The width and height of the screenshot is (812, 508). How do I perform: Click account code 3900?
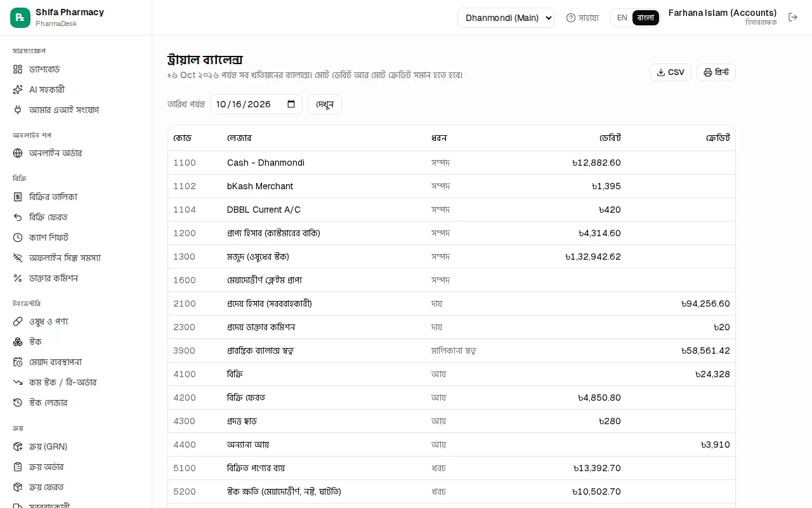pyautogui.click(x=185, y=351)
